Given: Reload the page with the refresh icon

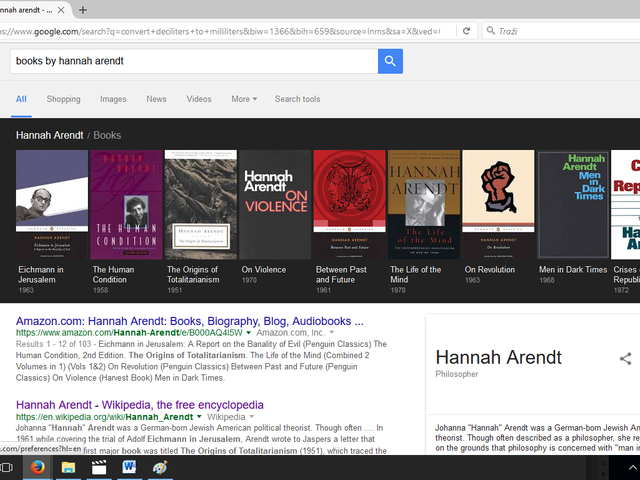Looking at the screenshot, I should coord(467,31).
